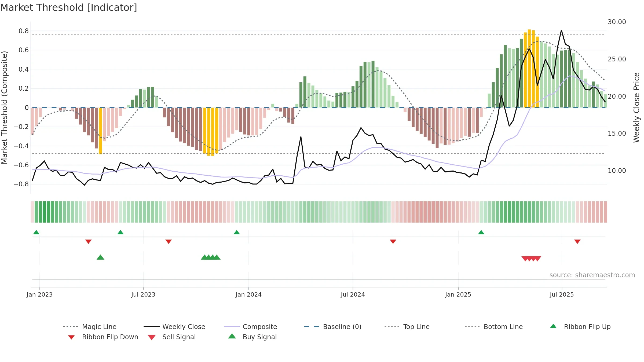Click the ribbon flip down marker after Jul 2023
The height and width of the screenshot is (362, 644).
pyautogui.click(x=169, y=242)
